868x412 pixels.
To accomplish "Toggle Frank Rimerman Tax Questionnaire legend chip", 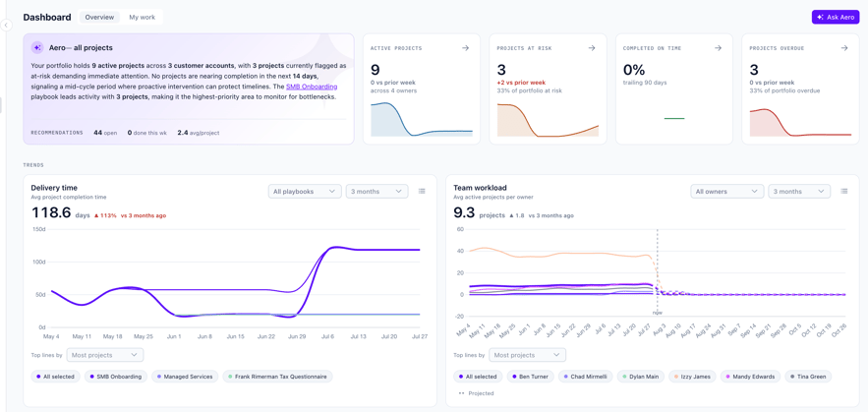I will (x=278, y=377).
